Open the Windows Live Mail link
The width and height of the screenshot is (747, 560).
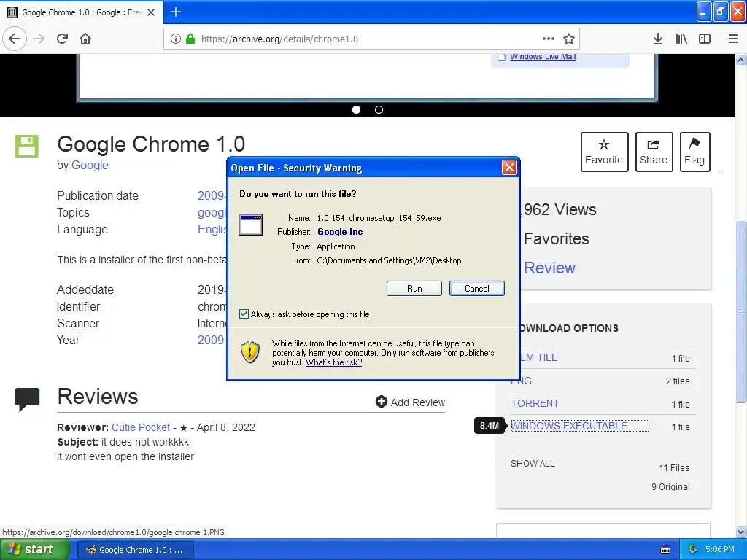[x=543, y=57]
